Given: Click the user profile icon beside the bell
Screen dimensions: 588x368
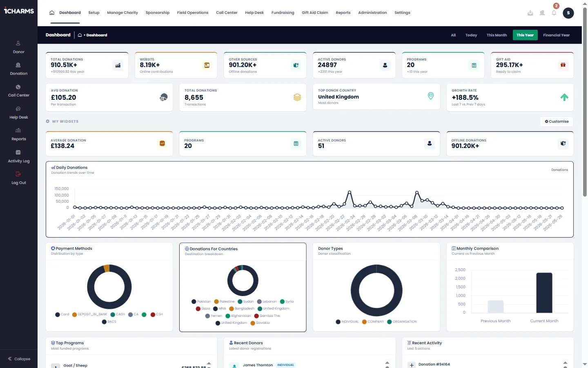Looking at the screenshot, I should point(542,13).
